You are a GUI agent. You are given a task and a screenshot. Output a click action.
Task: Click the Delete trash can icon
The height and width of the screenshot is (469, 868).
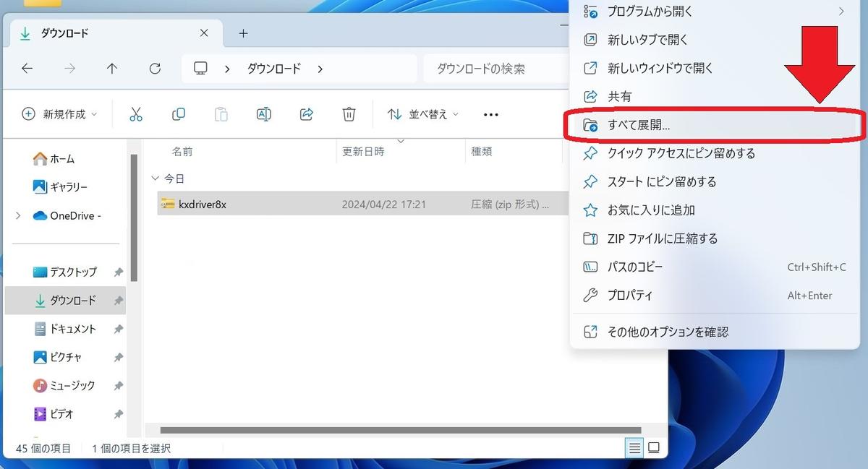coord(349,114)
